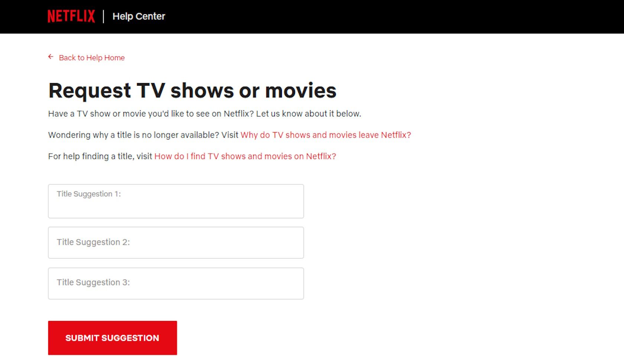624x364 pixels.
Task: Click the Back to Help Home link
Action: (x=91, y=58)
